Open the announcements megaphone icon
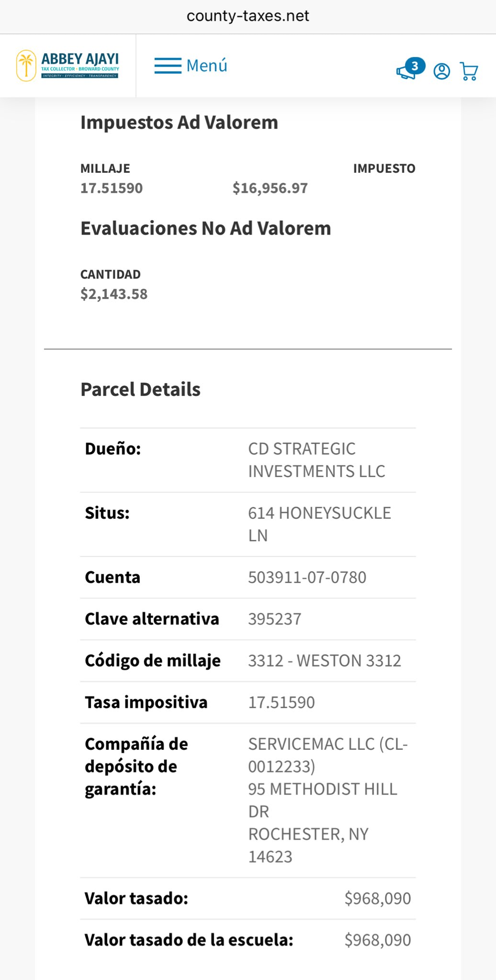The height and width of the screenshot is (980, 496). (406, 71)
